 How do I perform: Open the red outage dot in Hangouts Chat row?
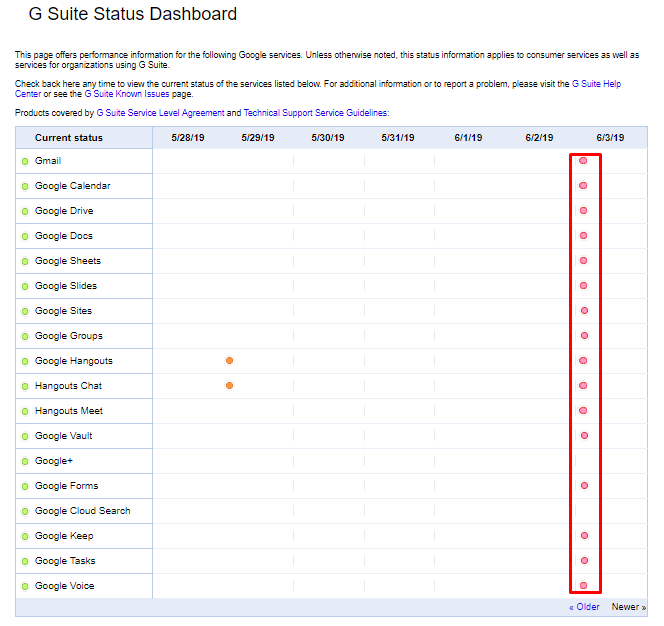584,385
